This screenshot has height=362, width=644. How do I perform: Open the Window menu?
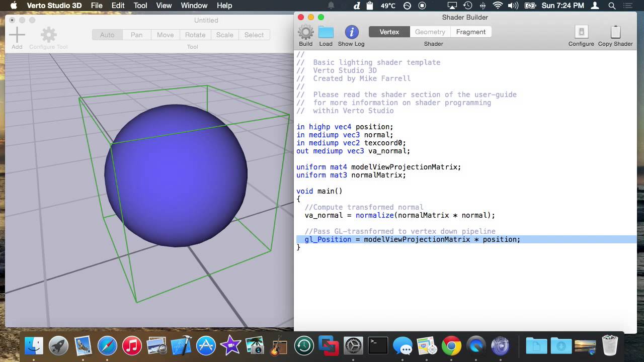[194, 6]
